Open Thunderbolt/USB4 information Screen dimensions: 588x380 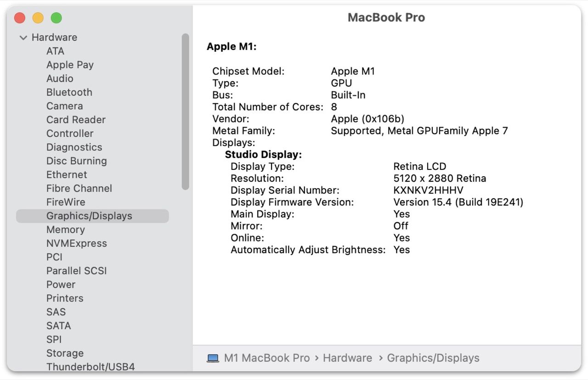point(90,367)
